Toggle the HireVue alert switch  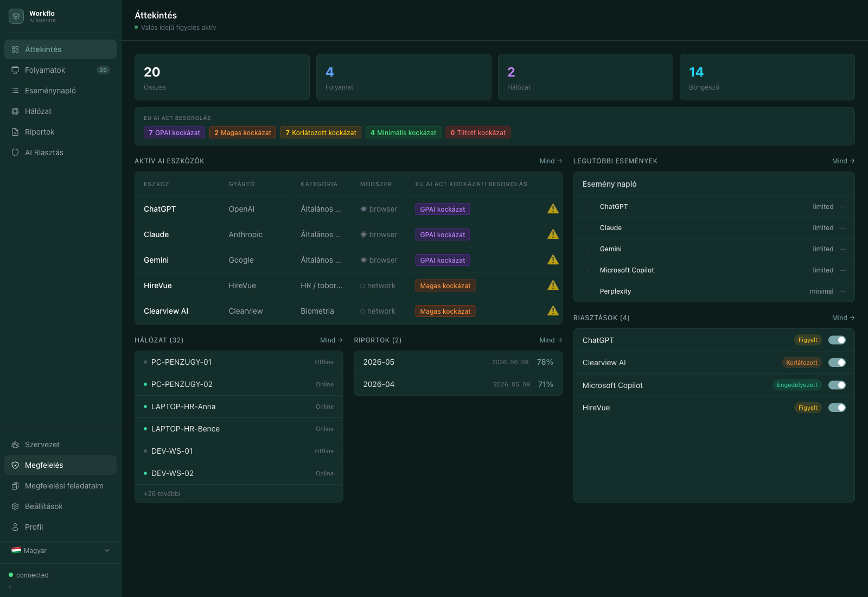[837, 408]
